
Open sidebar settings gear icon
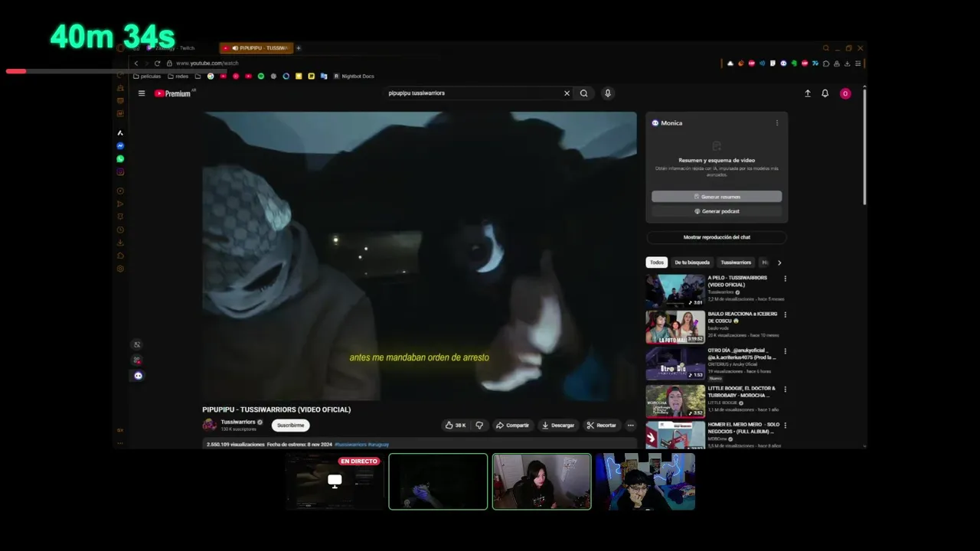point(120,269)
